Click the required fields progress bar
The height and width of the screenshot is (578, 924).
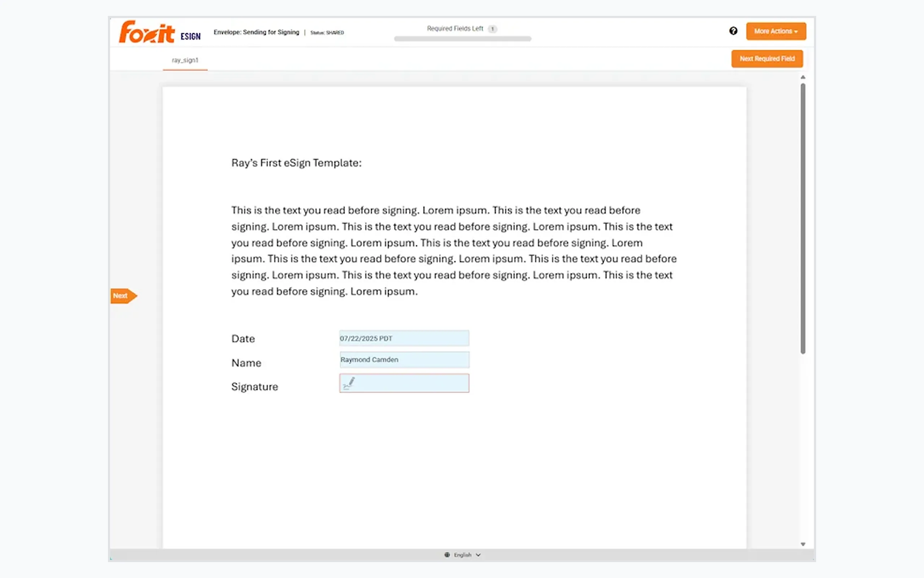[x=462, y=39]
